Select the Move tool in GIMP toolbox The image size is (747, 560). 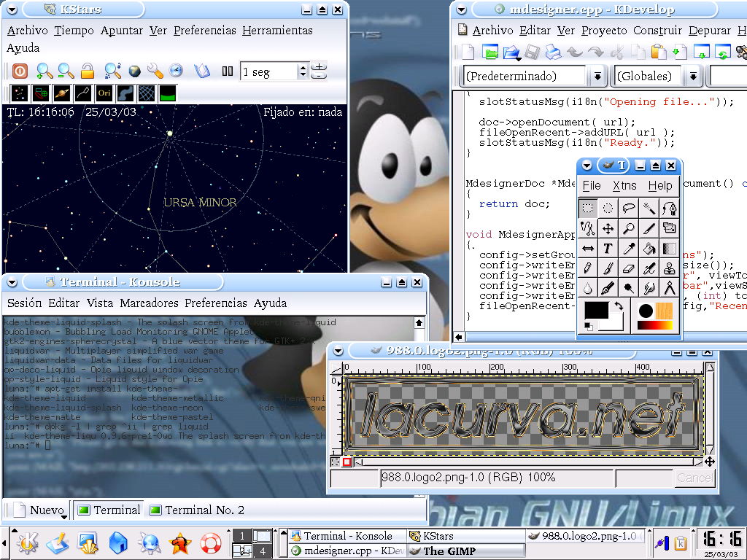608,228
